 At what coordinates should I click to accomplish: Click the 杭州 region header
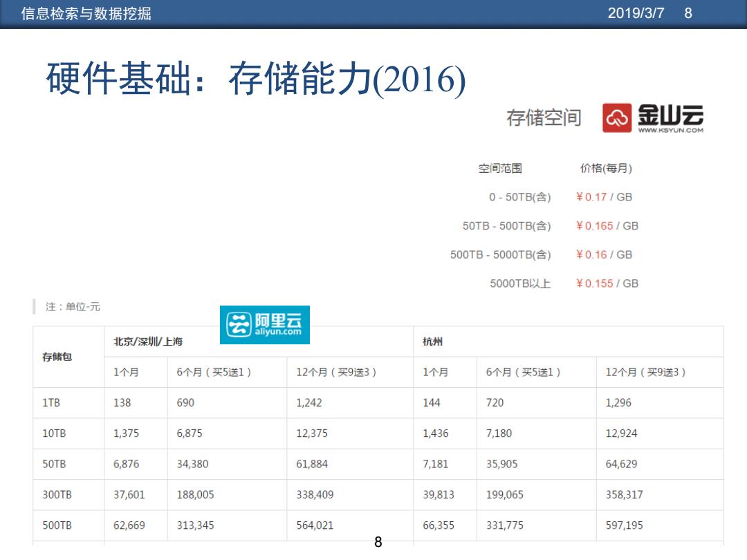[x=432, y=342]
